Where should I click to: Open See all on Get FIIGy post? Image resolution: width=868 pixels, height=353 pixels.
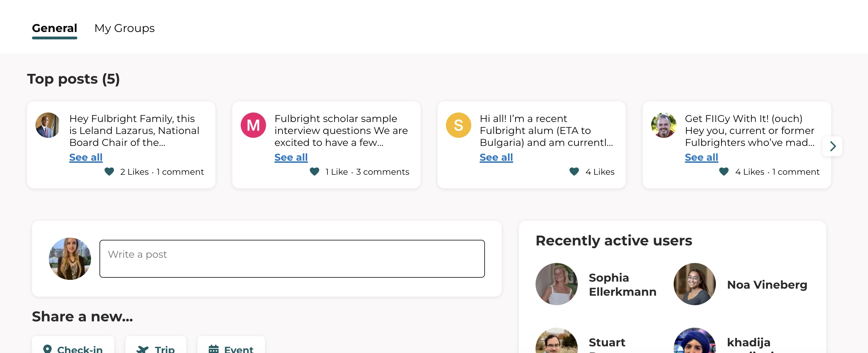[701, 157]
